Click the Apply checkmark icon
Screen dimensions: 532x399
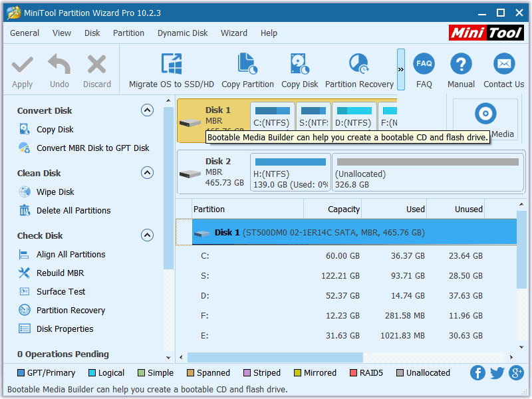click(x=23, y=65)
